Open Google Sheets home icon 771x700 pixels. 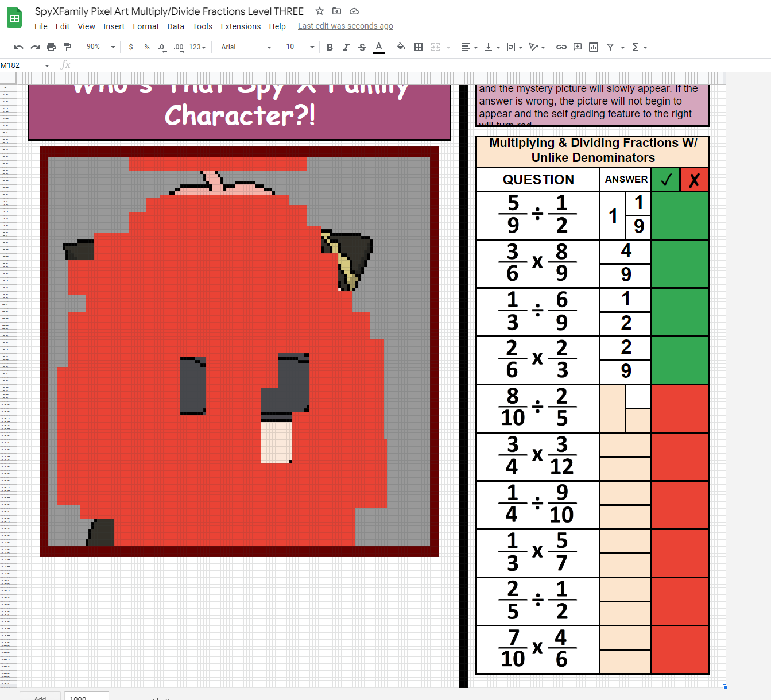14,18
